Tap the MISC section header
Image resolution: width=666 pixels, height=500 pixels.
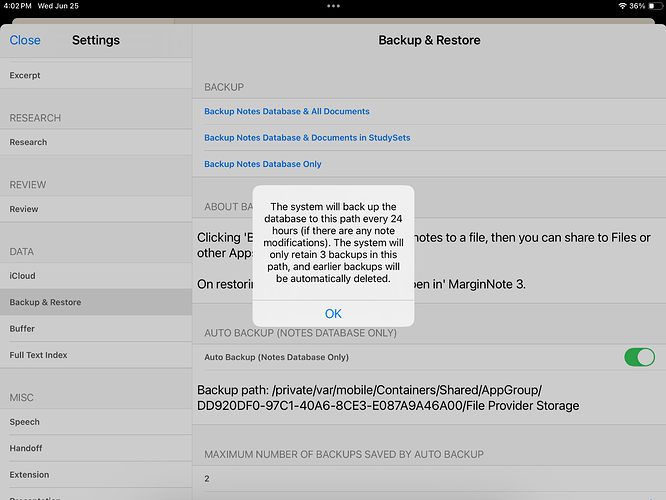(22, 398)
